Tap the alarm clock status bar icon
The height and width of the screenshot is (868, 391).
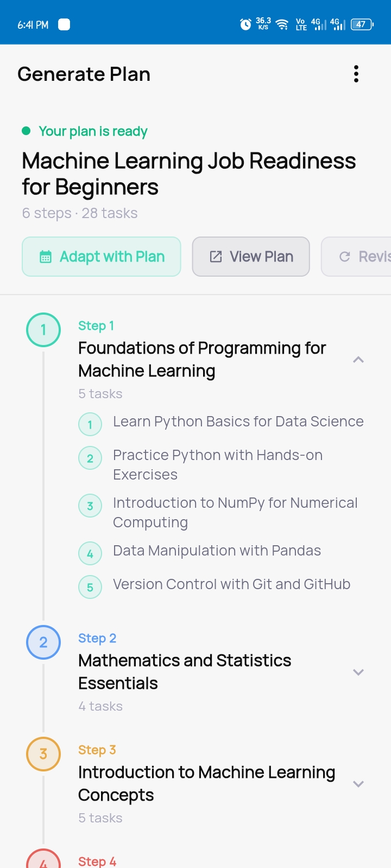(x=245, y=24)
